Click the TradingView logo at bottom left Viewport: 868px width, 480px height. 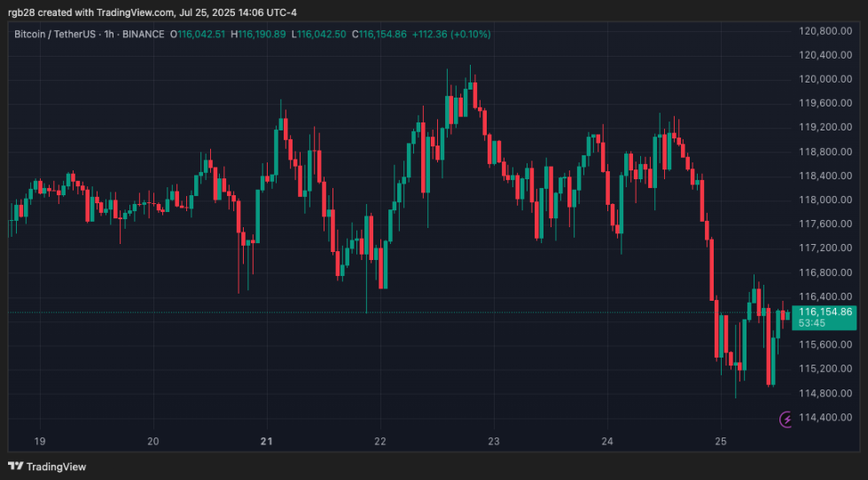pyautogui.click(x=47, y=466)
